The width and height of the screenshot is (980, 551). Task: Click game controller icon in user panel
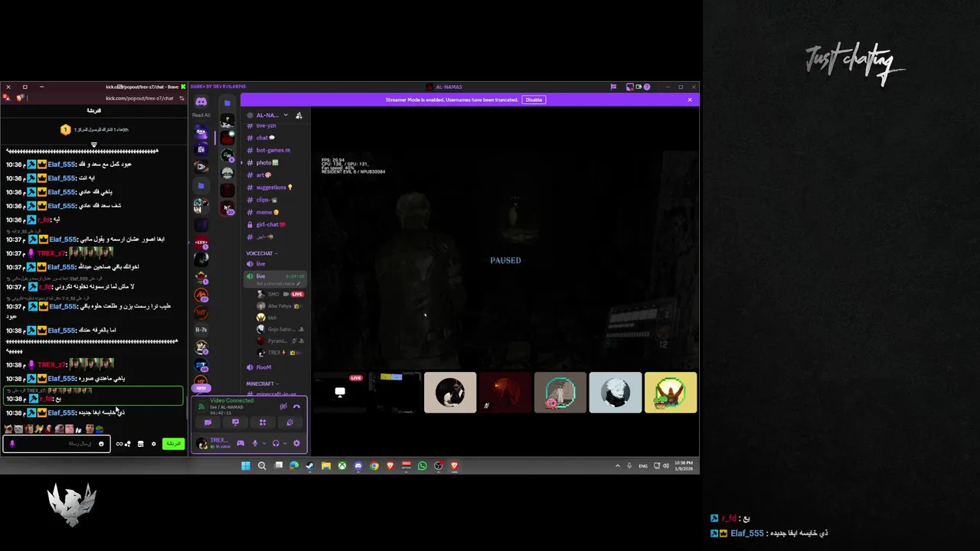(240, 443)
